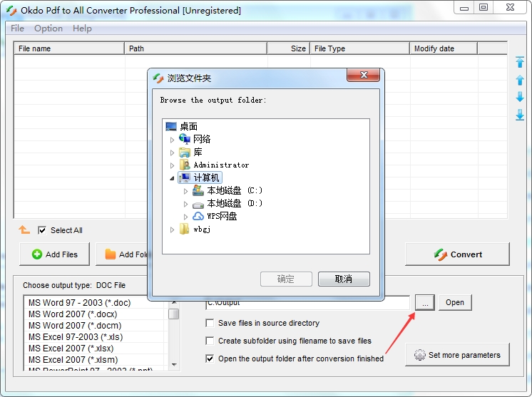Expand local disk (D:) node
Viewport: 532px width, 397px height.
tap(185, 204)
